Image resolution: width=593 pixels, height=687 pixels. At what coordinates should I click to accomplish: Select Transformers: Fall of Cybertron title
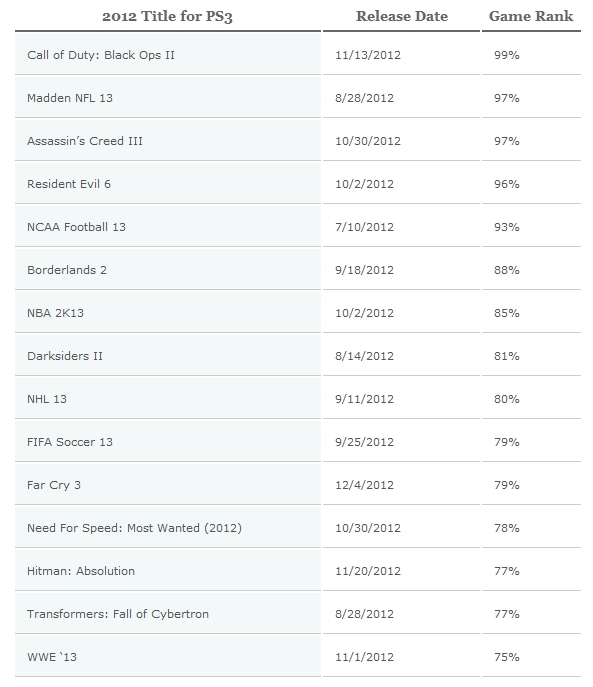click(x=118, y=613)
